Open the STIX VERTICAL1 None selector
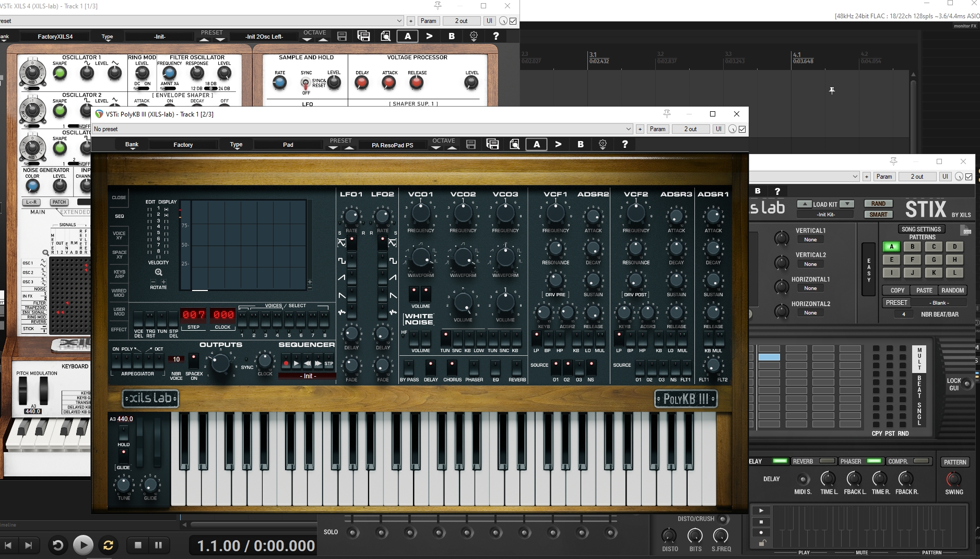Image resolution: width=980 pixels, height=559 pixels. (810, 240)
